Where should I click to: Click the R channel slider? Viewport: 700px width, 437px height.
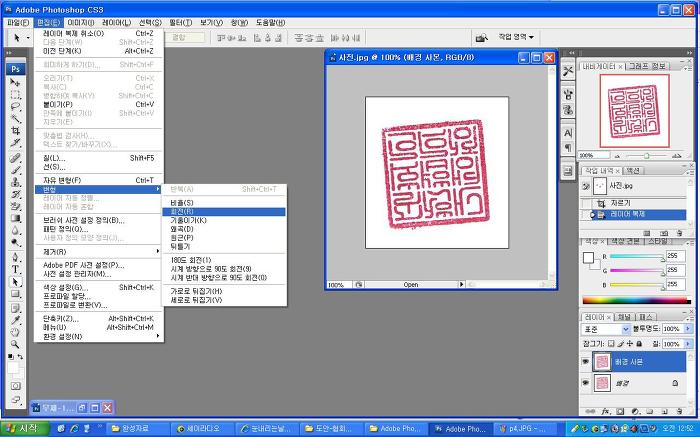point(638,256)
